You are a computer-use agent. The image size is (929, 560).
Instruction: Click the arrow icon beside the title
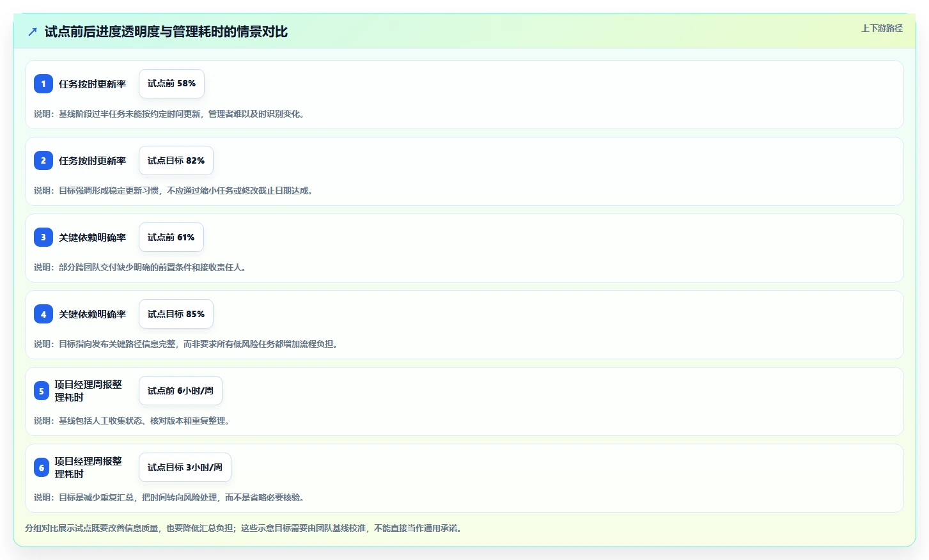point(33,32)
